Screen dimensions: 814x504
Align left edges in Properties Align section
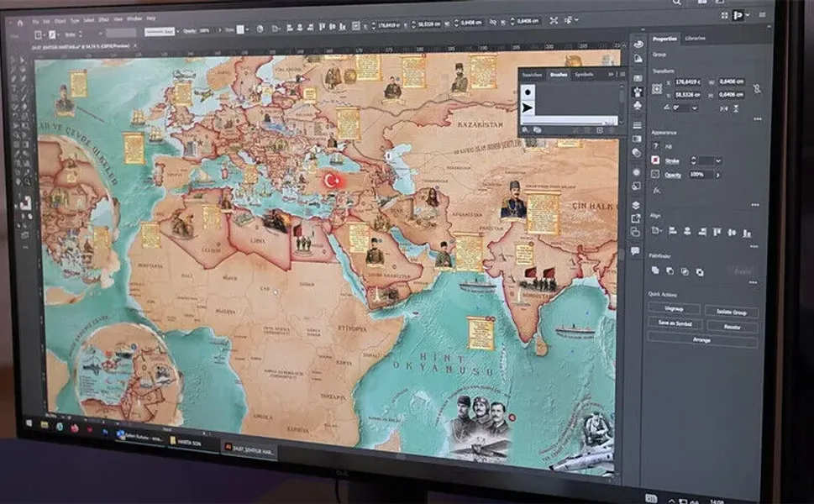pos(673,230)
